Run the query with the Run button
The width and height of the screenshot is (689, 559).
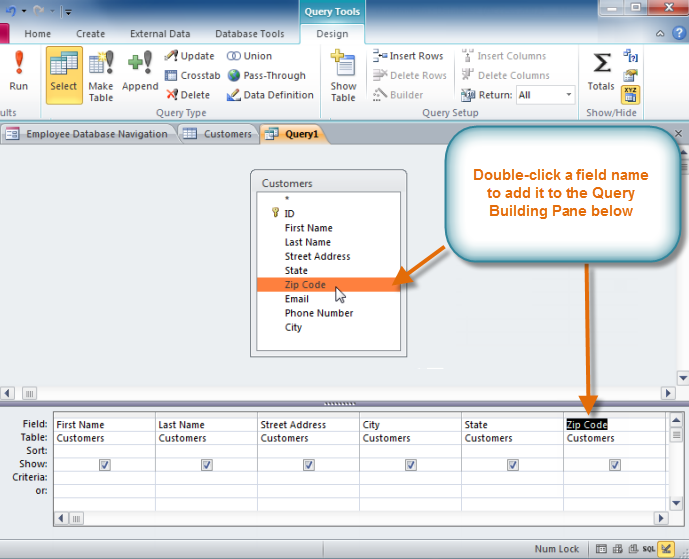[x=18, y=72]
